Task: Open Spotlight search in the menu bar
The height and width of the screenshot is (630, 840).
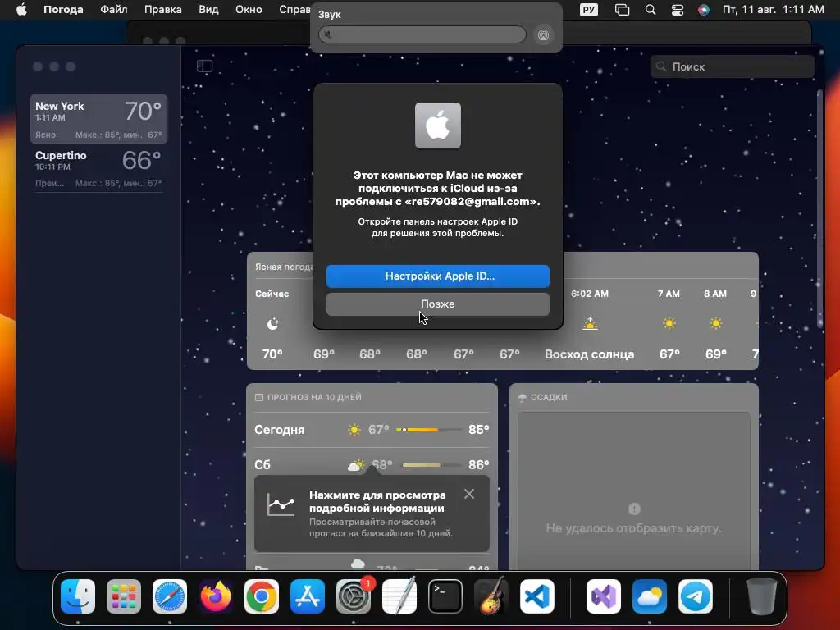Action: (x=651, y=10)
